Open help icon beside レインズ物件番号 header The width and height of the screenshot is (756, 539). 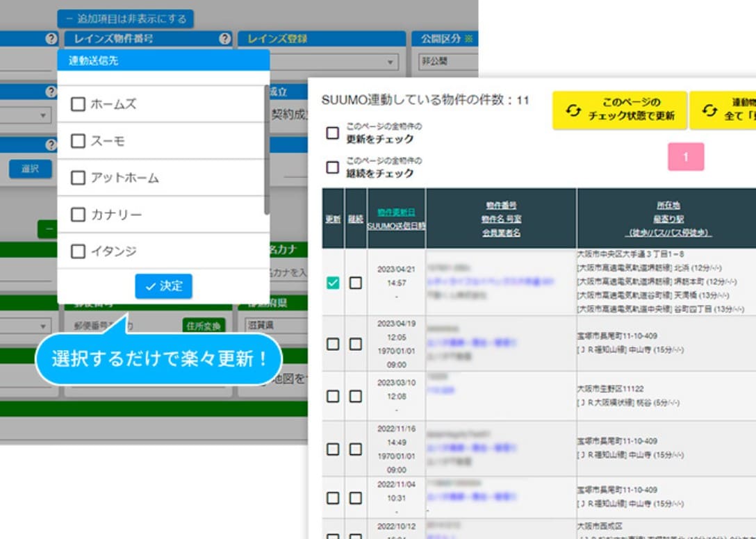tap(224, 39)
